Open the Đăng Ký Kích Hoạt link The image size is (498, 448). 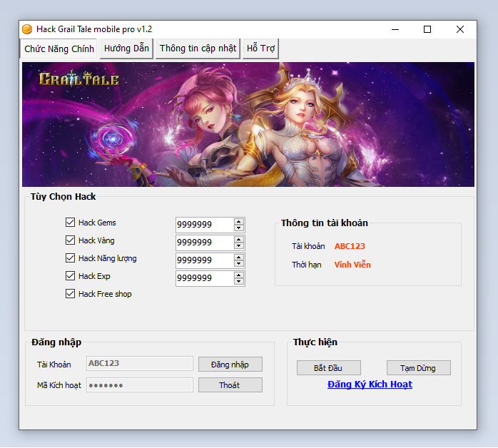(x=370, y=385)
